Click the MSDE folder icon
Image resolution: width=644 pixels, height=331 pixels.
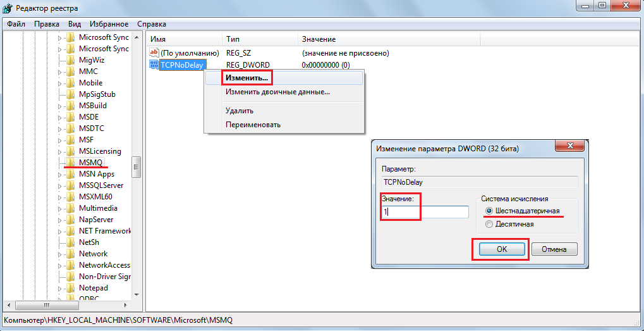click(x=71, y=117)
